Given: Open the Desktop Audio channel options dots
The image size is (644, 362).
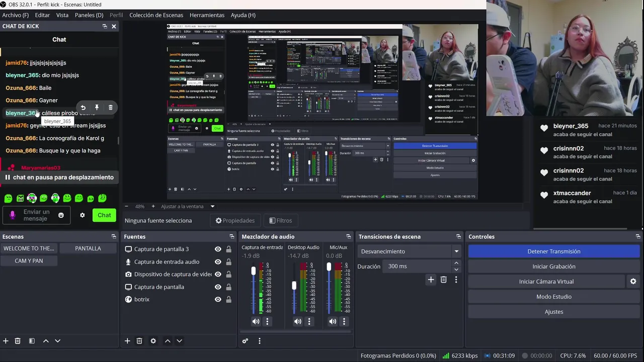Looking at the screenshot, I should [x=309, y=321].
